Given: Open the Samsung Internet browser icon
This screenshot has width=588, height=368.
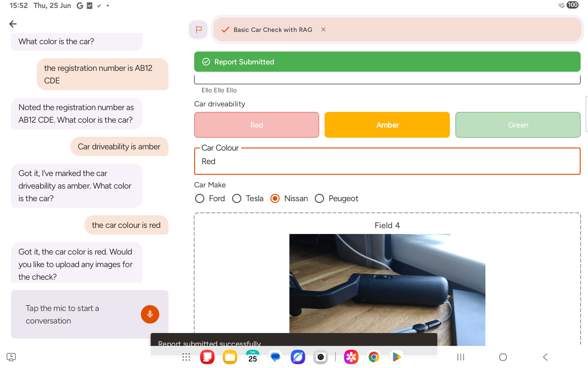Looking at the screenshot, I should pyautogui.click(x=298, y=357).
